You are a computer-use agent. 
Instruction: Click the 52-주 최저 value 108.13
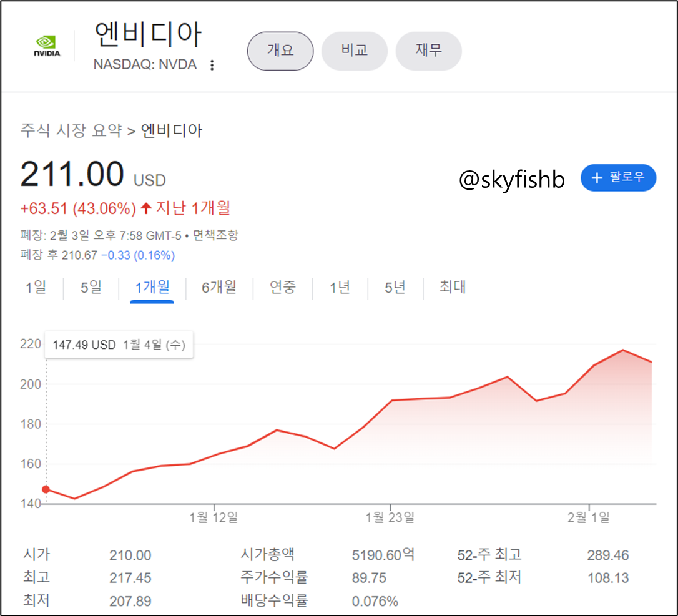(x=608, y=578)
